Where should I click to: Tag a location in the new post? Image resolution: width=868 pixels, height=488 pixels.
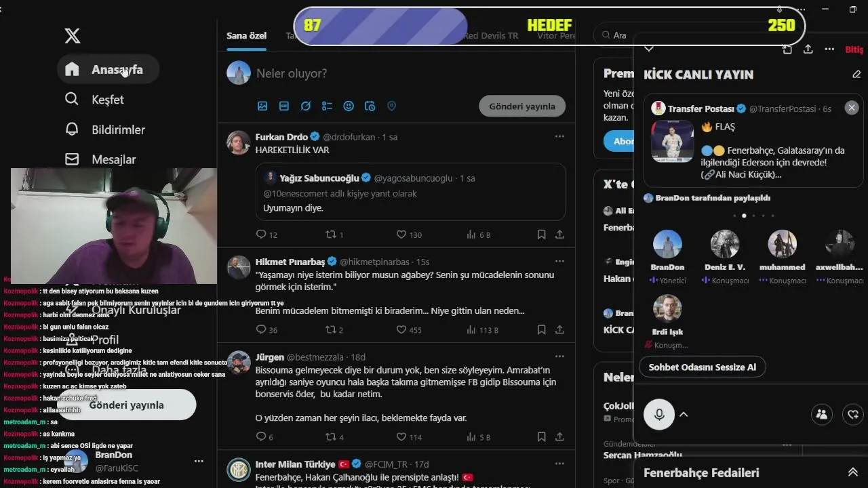coord(391,106)
